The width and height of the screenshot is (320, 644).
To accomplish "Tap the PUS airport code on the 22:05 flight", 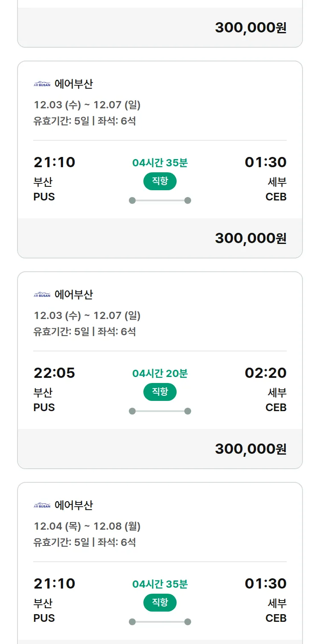I will tap(44, 408).
